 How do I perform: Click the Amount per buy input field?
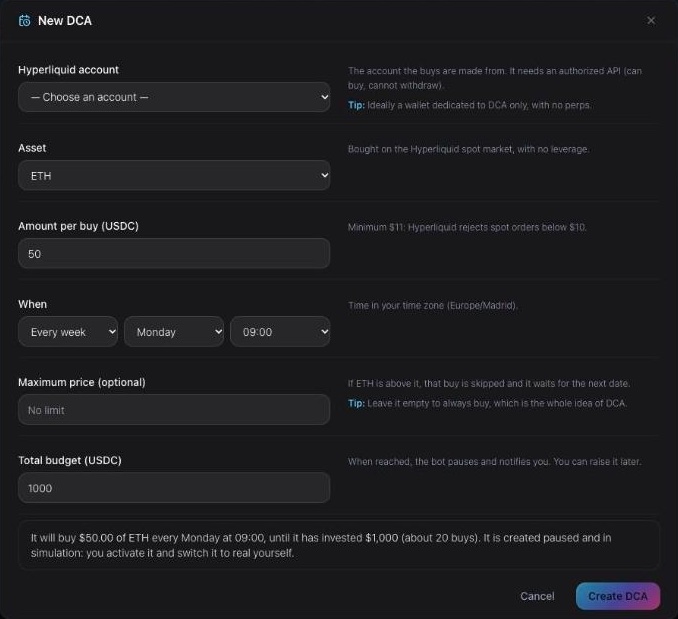(174, 254)
